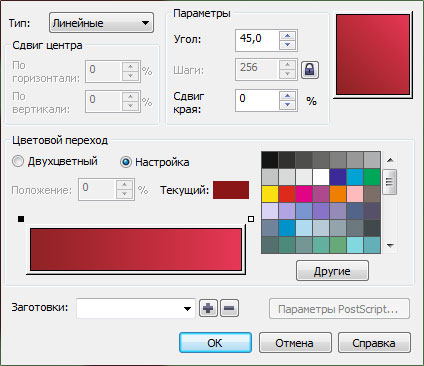Select the Настройка radio button
The height and width of the screenshot is (366, 424).
(126, 162)
